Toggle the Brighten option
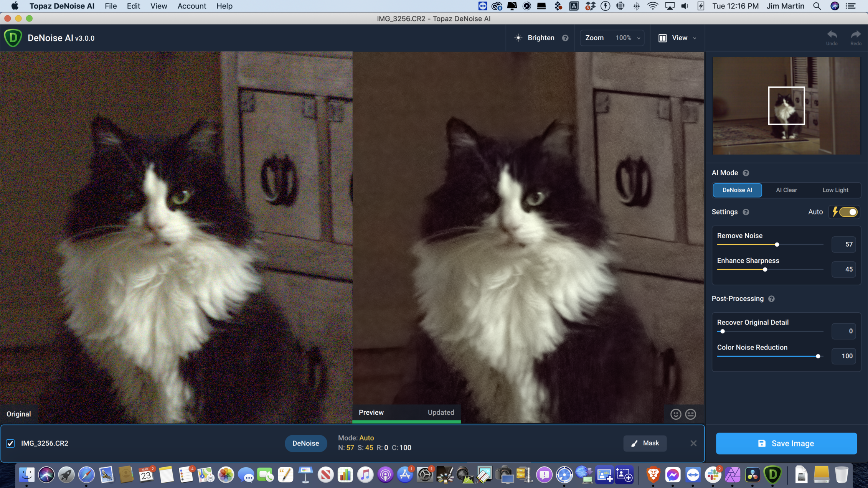 (535, 38)
